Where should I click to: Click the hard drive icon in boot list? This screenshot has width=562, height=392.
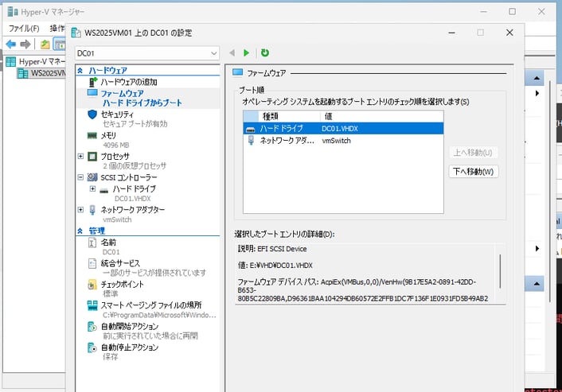point(251,130)
